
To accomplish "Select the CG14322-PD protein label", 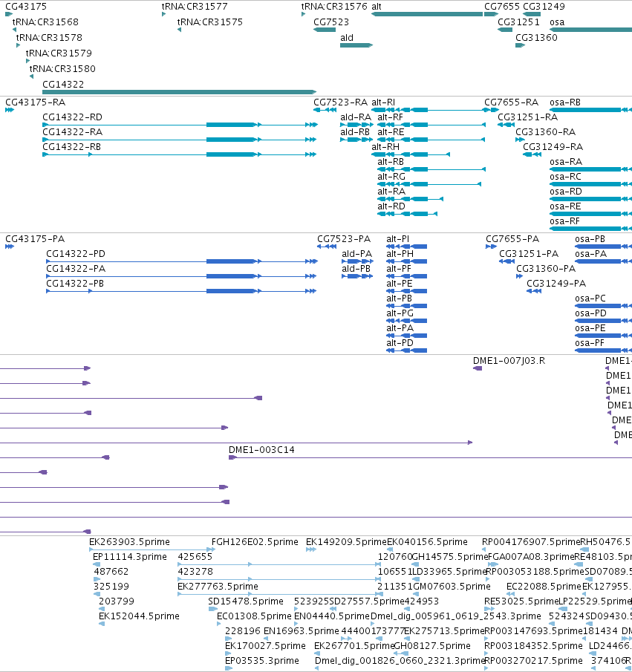I will tap(76, 254).
